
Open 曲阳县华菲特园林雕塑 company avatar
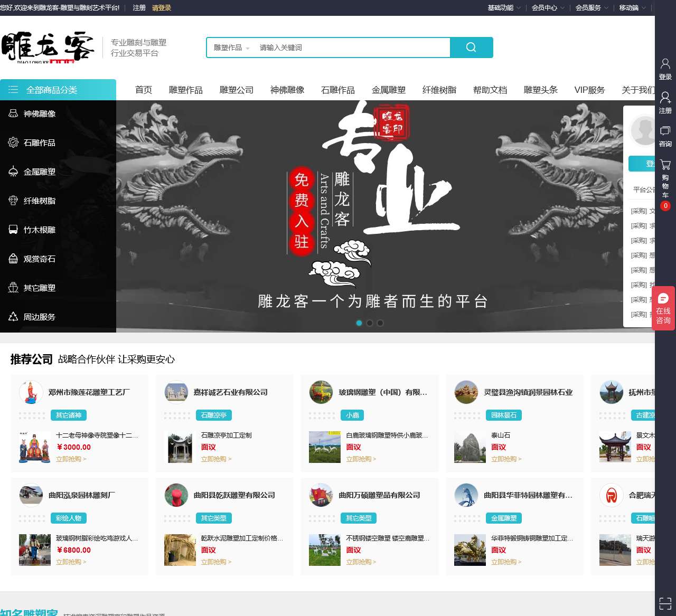click(466, 495)
